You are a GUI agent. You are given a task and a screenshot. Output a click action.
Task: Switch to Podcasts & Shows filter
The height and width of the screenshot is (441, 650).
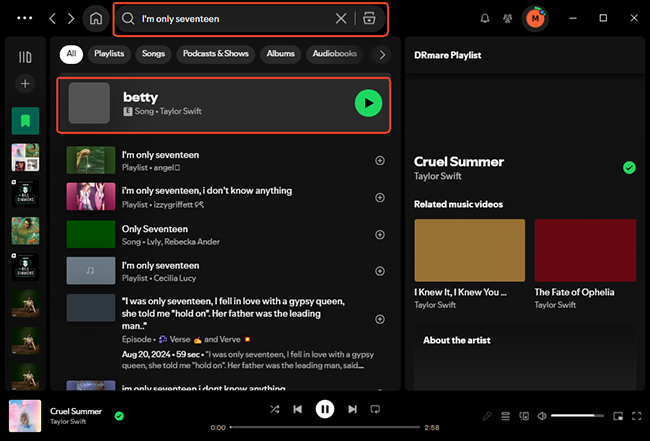[216, 54]
